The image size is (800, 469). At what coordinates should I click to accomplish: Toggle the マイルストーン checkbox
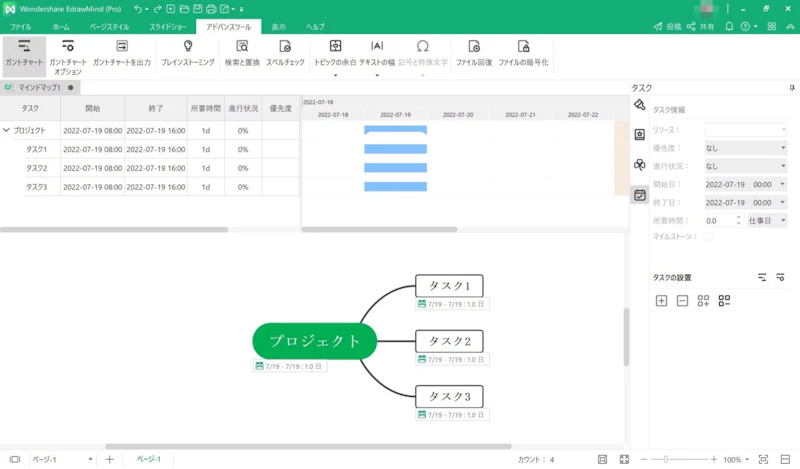(x=710, y=237)
